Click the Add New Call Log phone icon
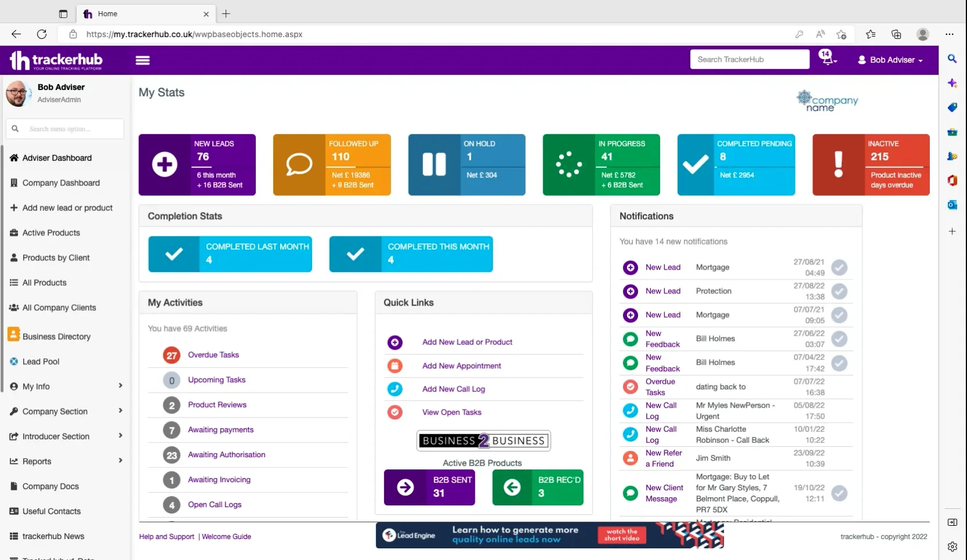The image size is (967, 560). pos(395,389)
